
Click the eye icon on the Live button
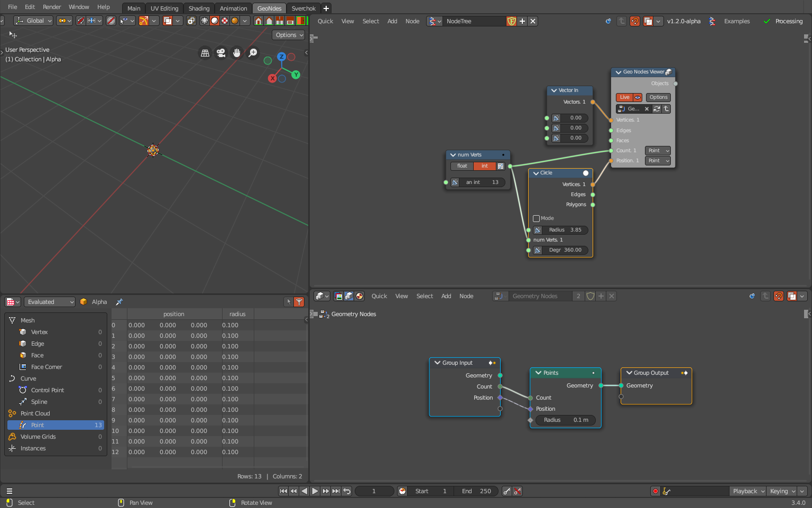coord(638,97)
